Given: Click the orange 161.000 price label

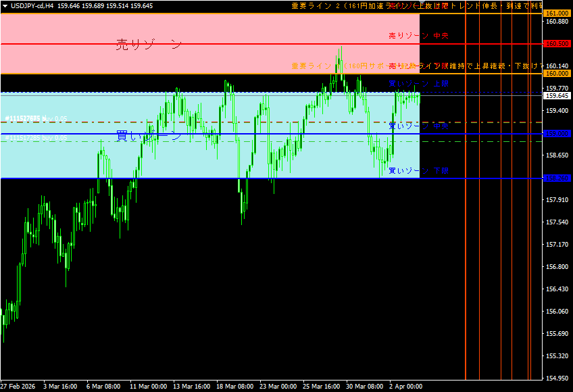Looking at the screenshot, I should click(557, 14).
